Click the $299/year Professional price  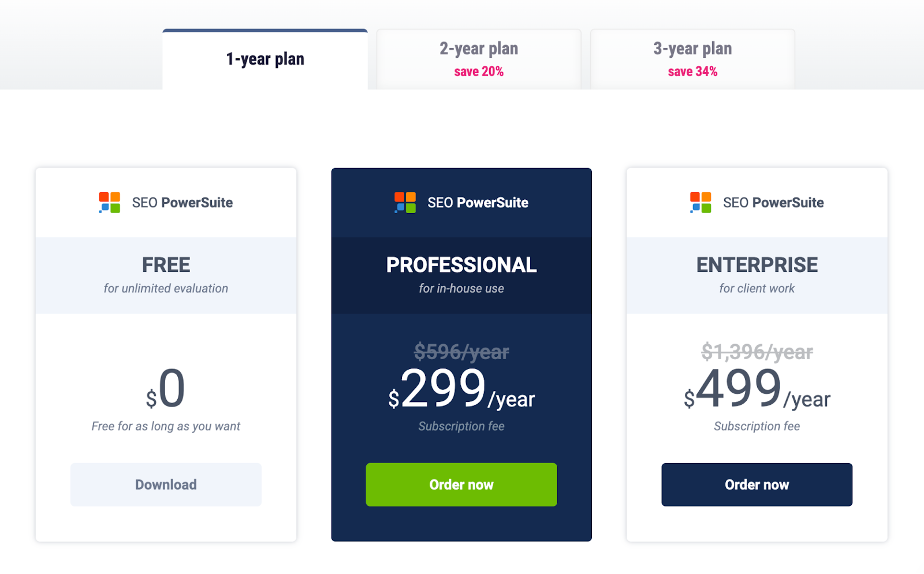click(x=461, y=390)
